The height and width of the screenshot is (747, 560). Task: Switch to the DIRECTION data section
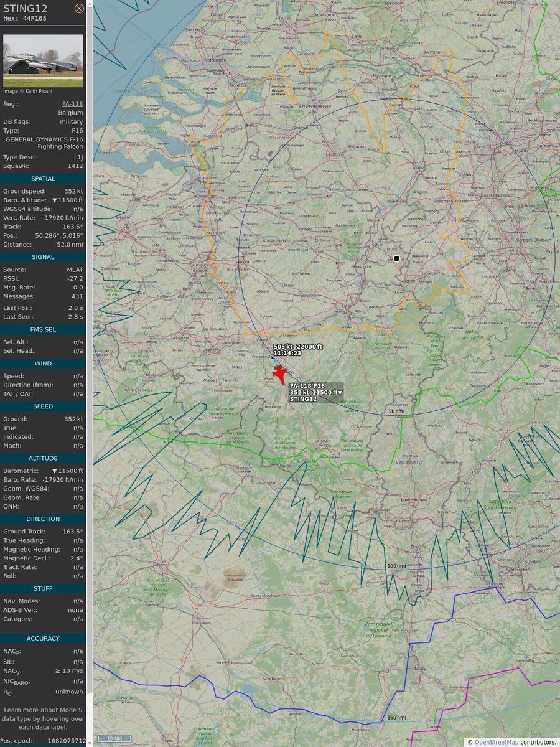[43, 519]
